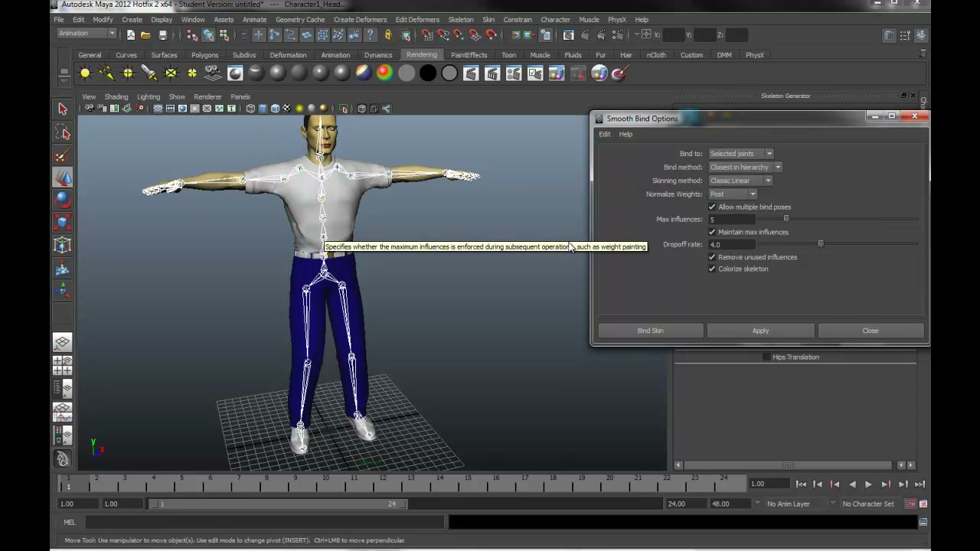
Task: Open the Skin menu
Action: pos(488,20)
